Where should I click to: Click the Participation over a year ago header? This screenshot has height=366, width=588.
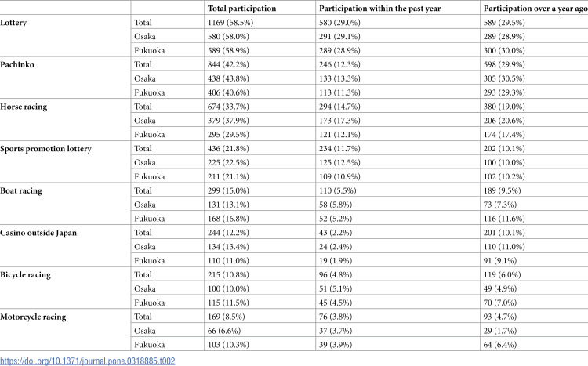click(535, 9)
